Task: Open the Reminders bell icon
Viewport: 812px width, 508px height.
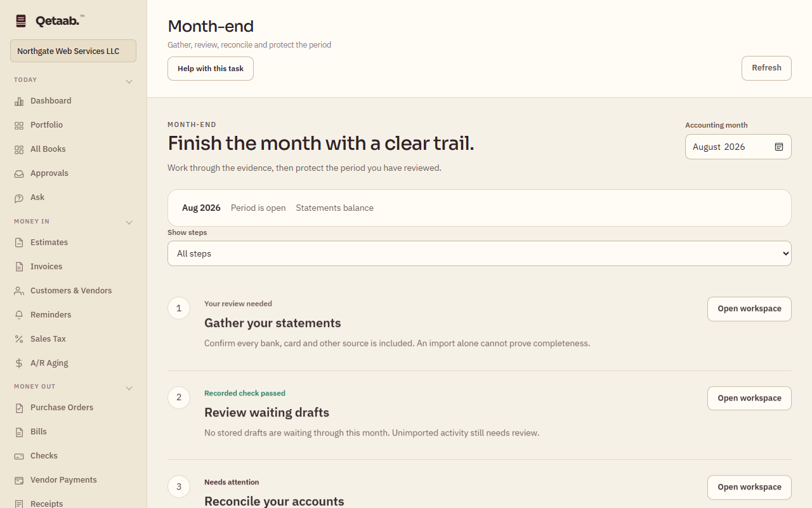Action: [19, 315]
